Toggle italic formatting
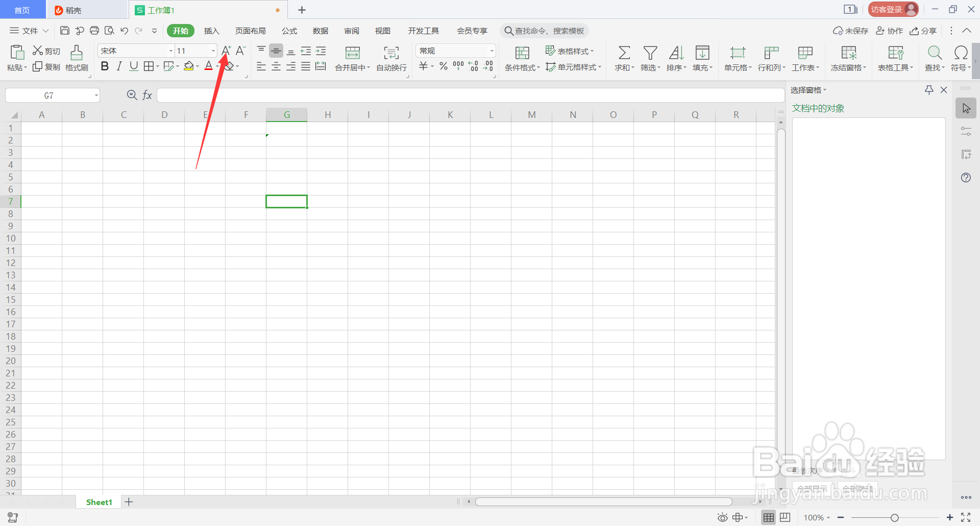980x526 pixels. pyautogui.click(x=119, y=66)
